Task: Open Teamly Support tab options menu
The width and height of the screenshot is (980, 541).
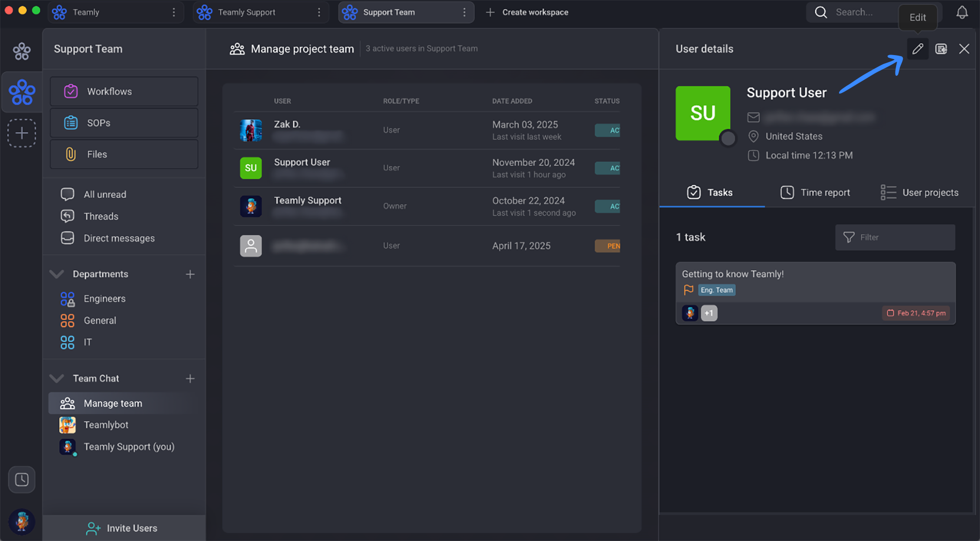Action: click(319, 12)
